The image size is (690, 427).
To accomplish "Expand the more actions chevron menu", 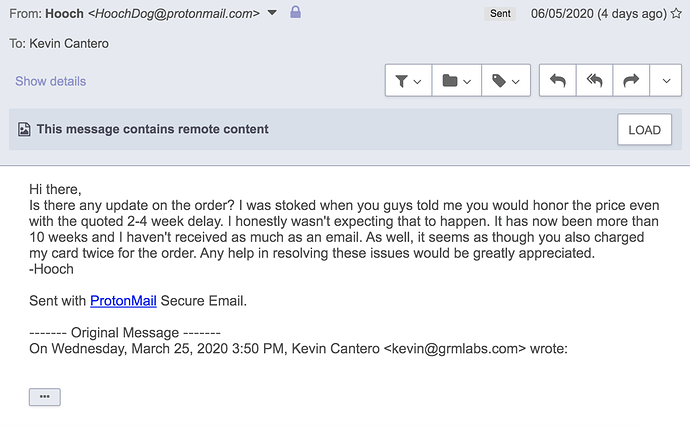I will coord(665,81).
